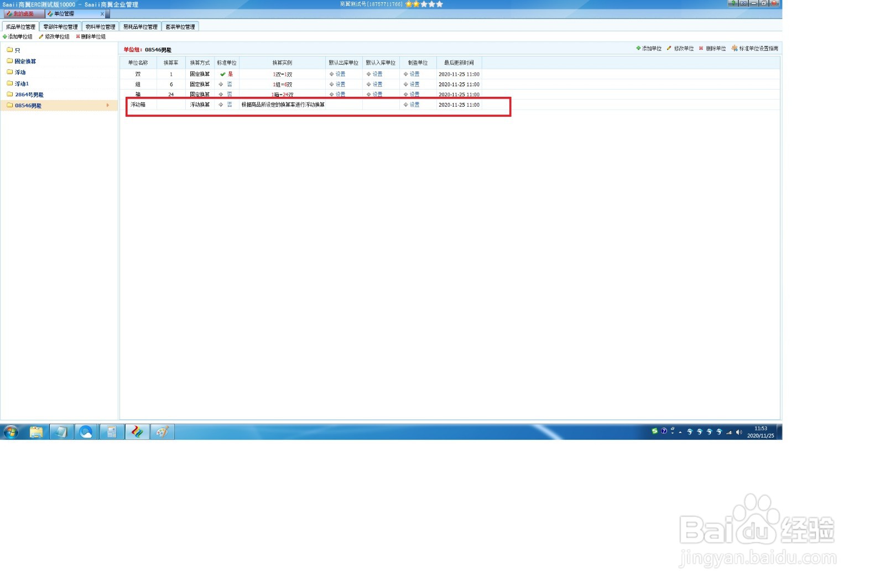Open the 套装单位管理 tab
Viewport: 885px width, 588px height.
180,27
